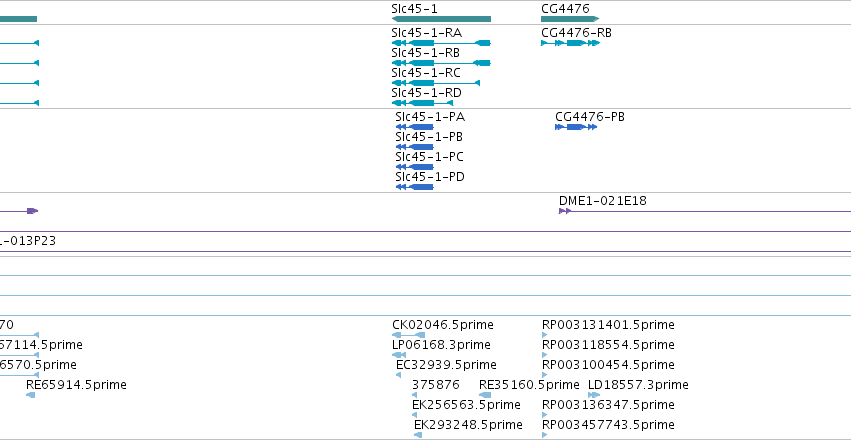Click the EK293248.5prime EST label
This screenshot has height=440, width=851.
(468, 424)
